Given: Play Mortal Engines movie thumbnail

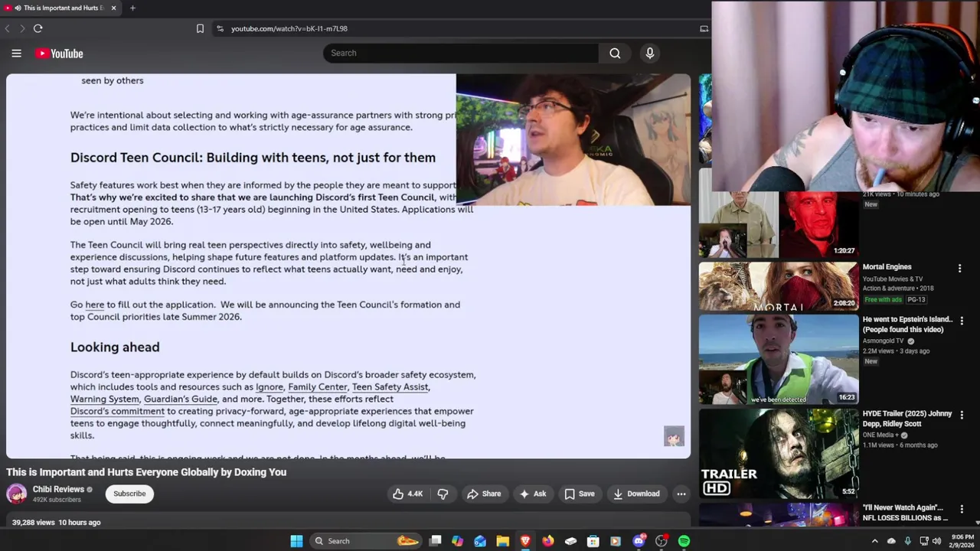Looking at the screenshot, I should pyautogui.click(x=779, y=286).
